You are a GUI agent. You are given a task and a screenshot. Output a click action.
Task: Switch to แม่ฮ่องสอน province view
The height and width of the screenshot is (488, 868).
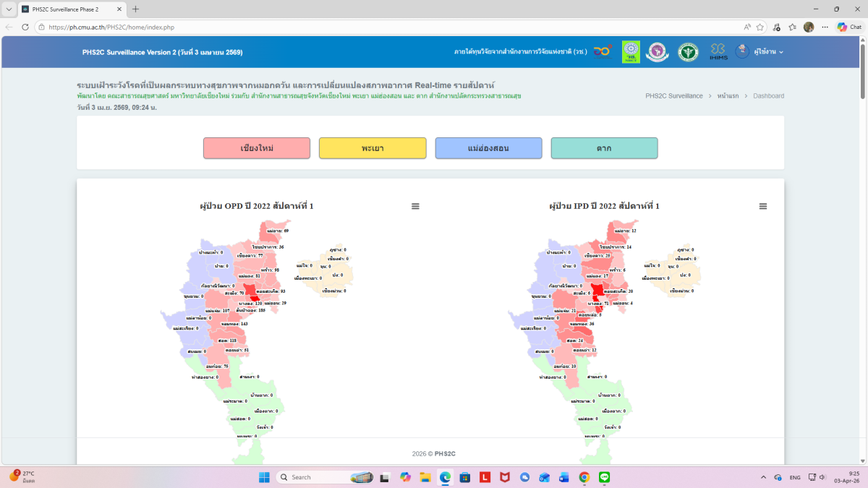(x=488, y=148)
